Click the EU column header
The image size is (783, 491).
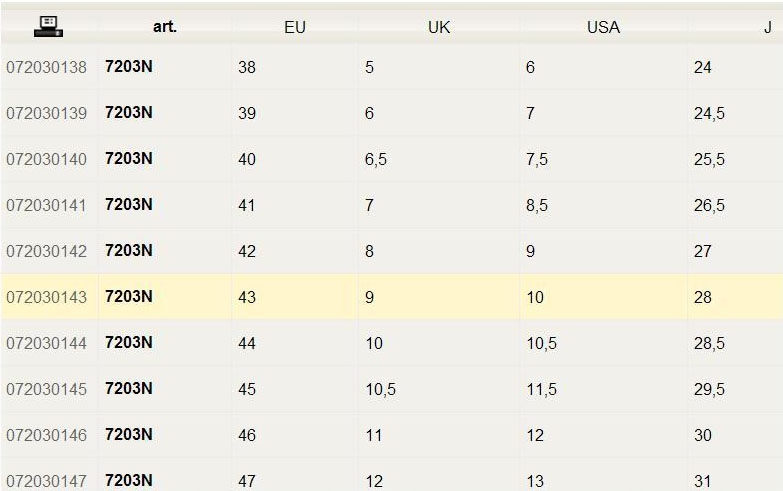[x=295, y=27]
